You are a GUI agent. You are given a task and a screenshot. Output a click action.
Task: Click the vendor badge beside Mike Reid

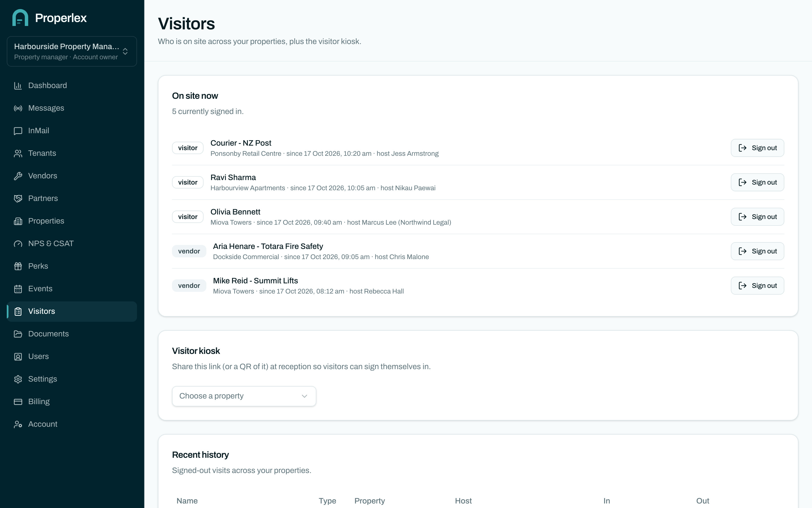tap(189, 286)
